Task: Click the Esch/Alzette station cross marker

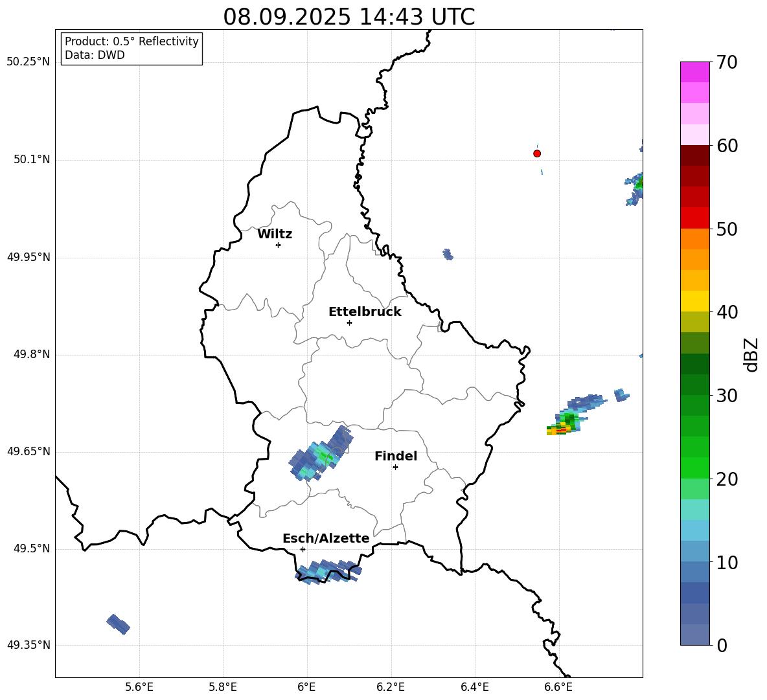Action: [303, 549]
